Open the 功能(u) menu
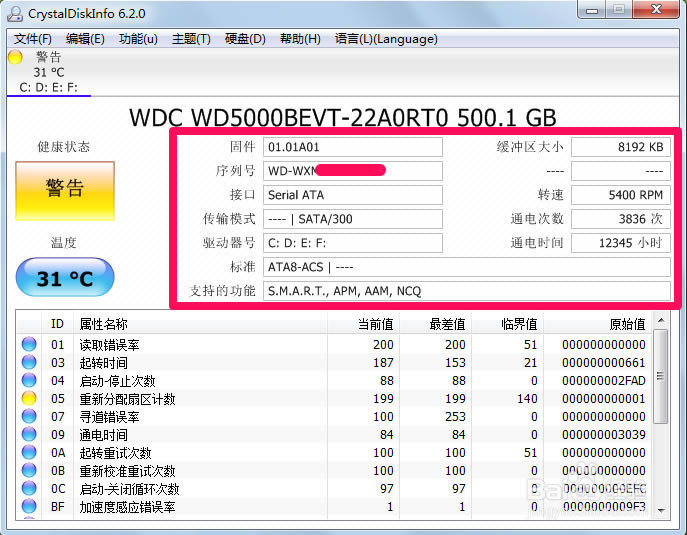This screenshot has height=535, width=687. click(138, 39)
